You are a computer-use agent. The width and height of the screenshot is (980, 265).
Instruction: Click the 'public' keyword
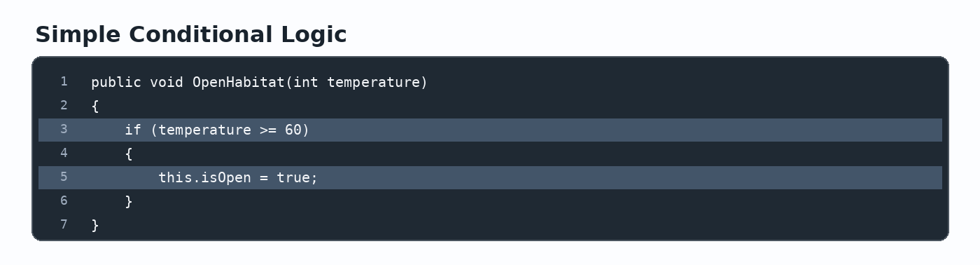[116, 83]
